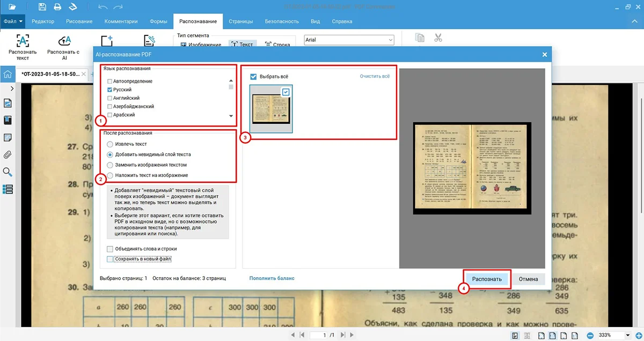
Task: Uncheck the 'Выбрать всё' checkbox
Action: (x=254, y=77)
